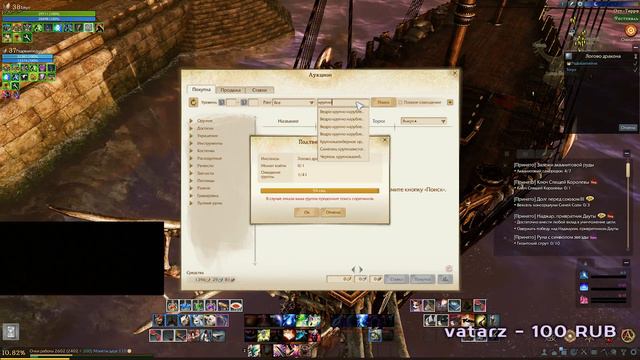This screenshot has height=360, width=640.
Task: Pick the Черенок suggestion in dropdown
Action: click(342, 156)
